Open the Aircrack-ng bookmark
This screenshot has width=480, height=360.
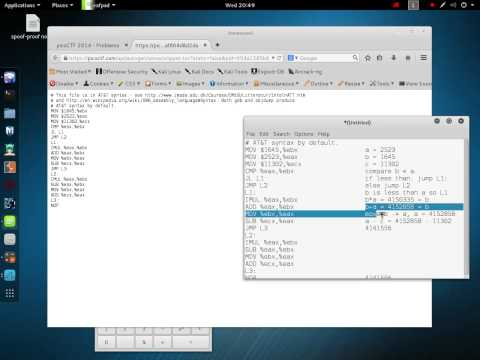[x=305, y=72]
